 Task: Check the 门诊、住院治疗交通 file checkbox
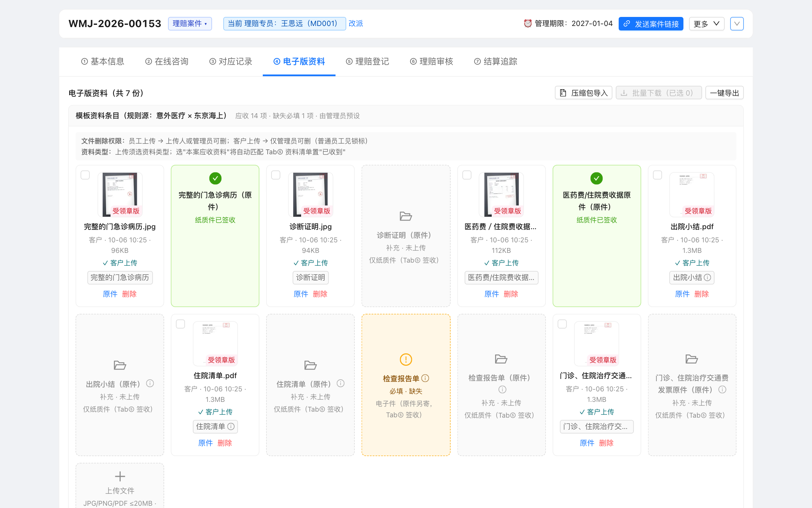(562, 324)
